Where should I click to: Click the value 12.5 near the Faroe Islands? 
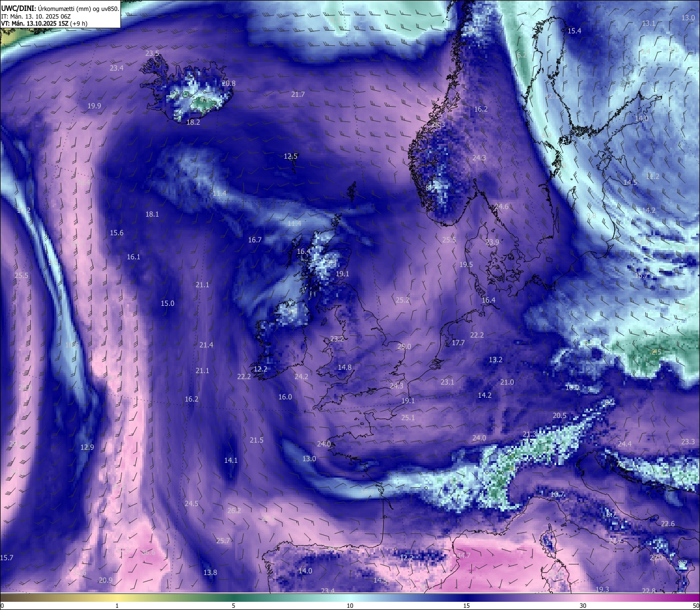click(x=290, y=156)
